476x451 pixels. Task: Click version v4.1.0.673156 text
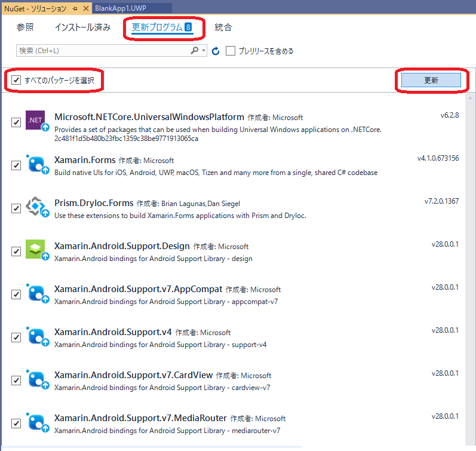pos(438,158)
